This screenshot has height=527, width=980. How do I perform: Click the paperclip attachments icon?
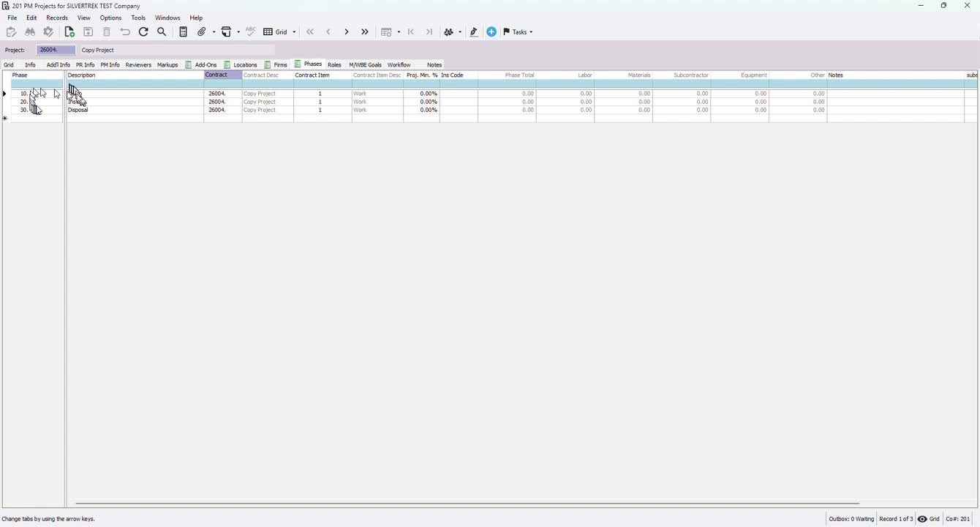[203, 32]
